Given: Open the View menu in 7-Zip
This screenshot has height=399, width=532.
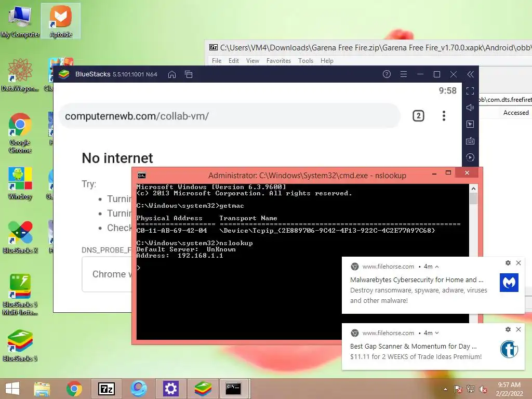Looking at the screenshot, I should pos(252,61).
